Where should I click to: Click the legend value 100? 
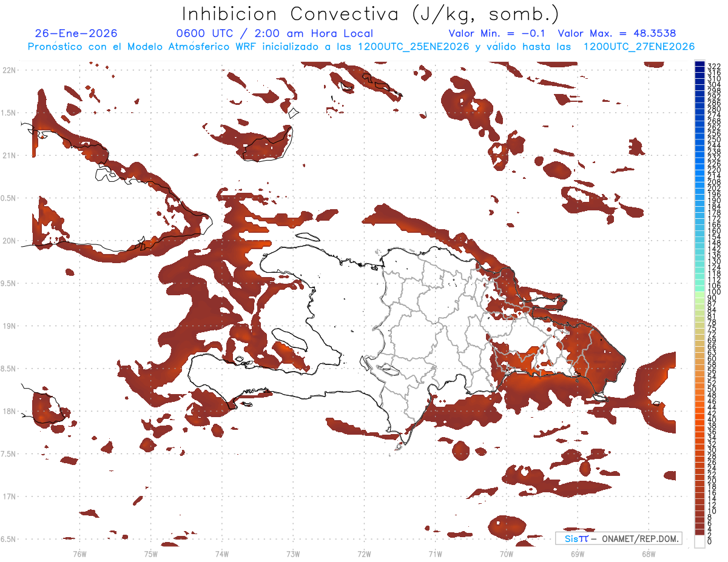coord(714,292)
